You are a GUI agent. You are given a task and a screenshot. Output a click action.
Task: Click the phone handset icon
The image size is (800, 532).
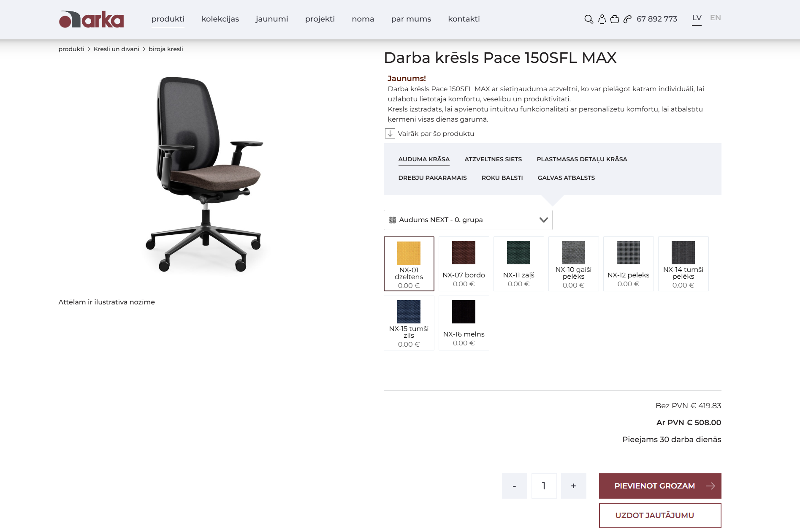(x=628, y=19)
